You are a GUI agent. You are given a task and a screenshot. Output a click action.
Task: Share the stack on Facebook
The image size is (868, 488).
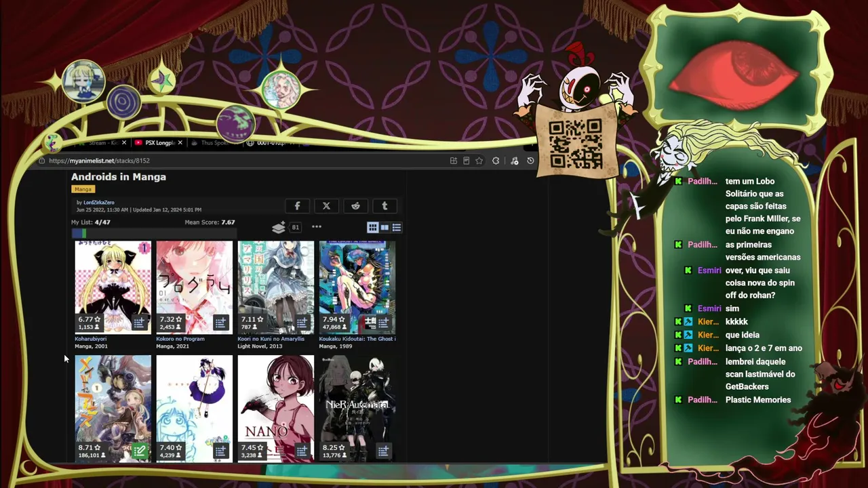[297, 206]
